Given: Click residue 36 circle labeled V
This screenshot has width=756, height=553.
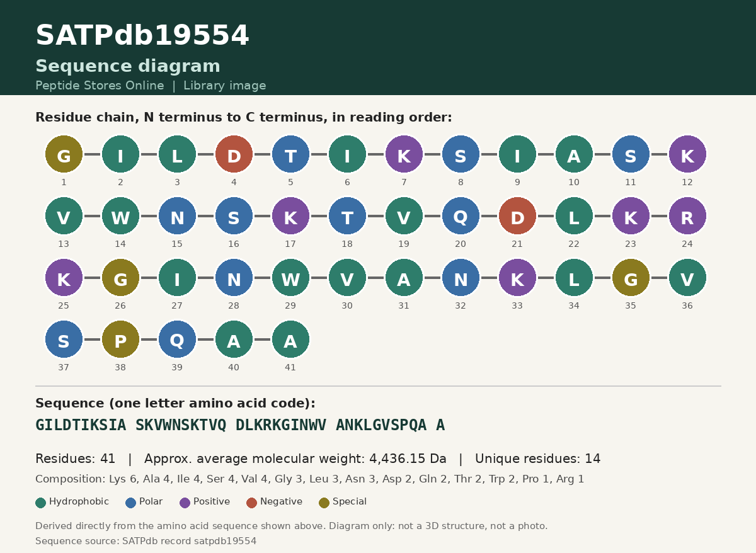Looking at the screenshot, I should click(687, 278).
